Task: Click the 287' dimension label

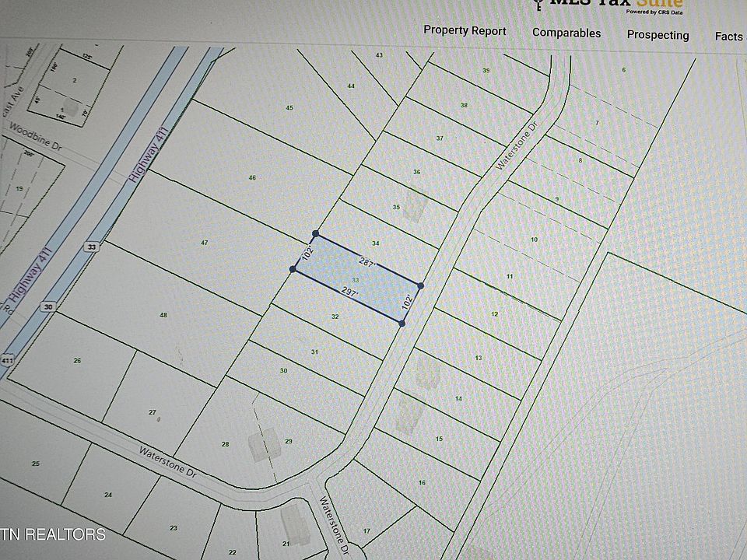Action: [368, 263]
